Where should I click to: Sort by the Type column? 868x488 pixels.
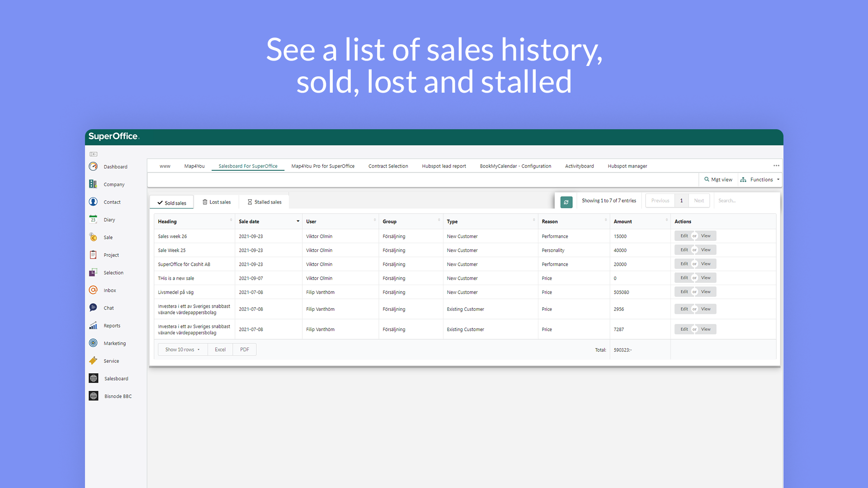[491, 221]
